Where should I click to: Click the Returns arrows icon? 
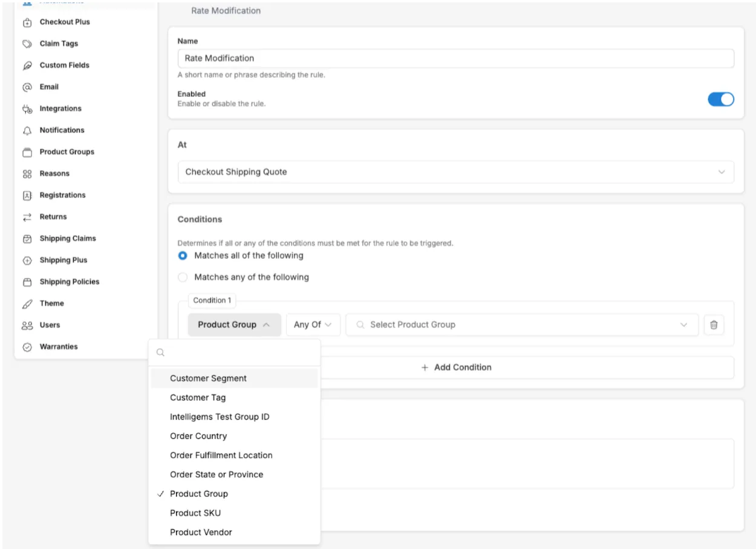click(27, 217)
